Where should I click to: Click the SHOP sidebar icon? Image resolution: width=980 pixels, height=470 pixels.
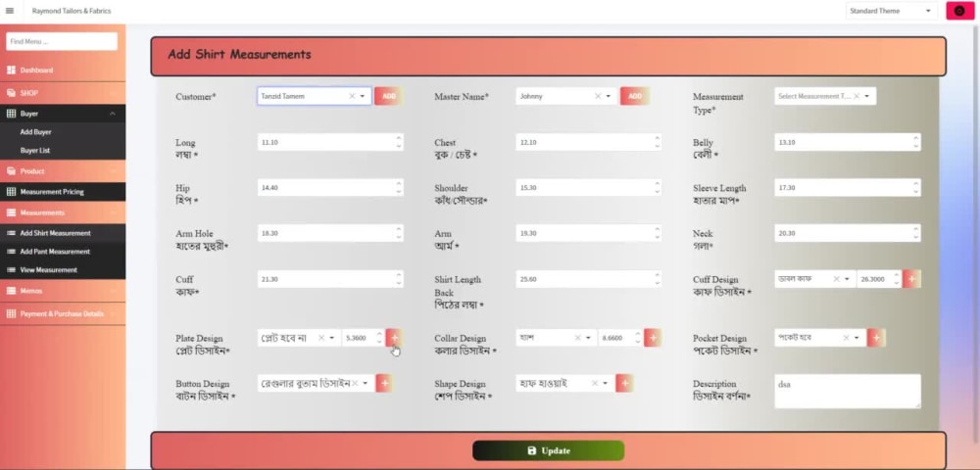click(11, 92)
